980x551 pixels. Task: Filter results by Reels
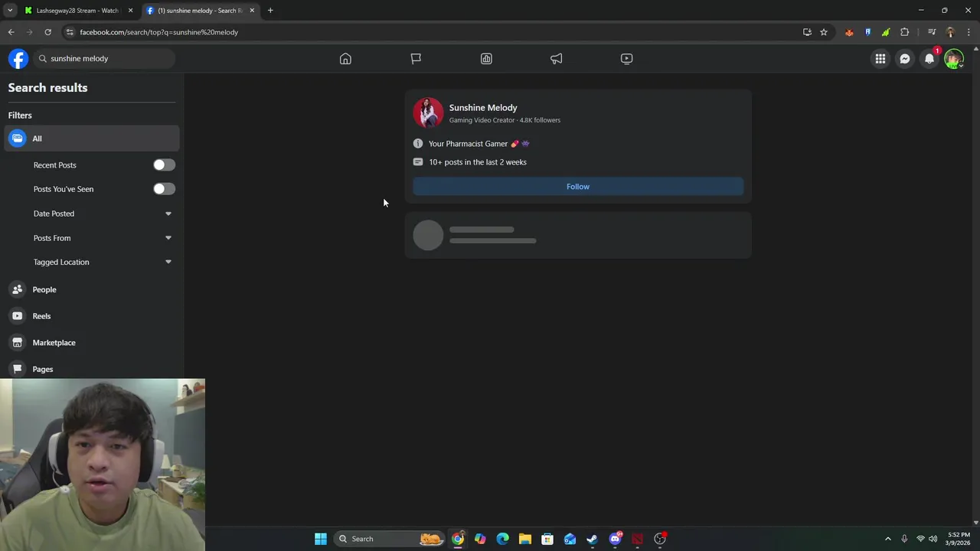(92, 316)
